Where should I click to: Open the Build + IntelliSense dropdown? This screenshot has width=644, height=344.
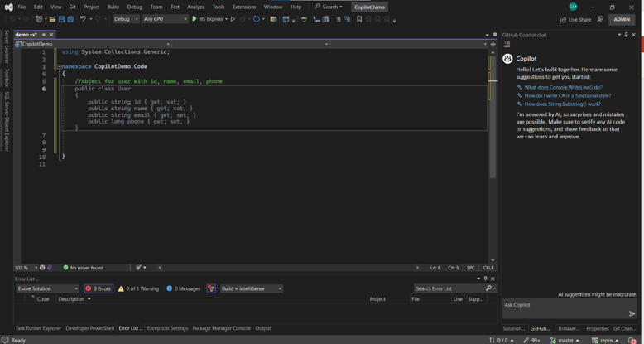point(252,288)
